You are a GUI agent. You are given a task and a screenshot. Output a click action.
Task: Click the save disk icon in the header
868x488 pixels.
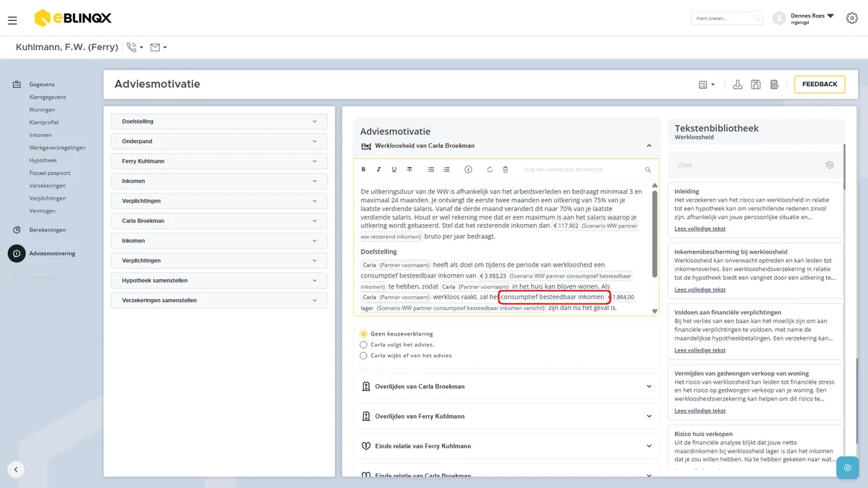pos(756,85)
